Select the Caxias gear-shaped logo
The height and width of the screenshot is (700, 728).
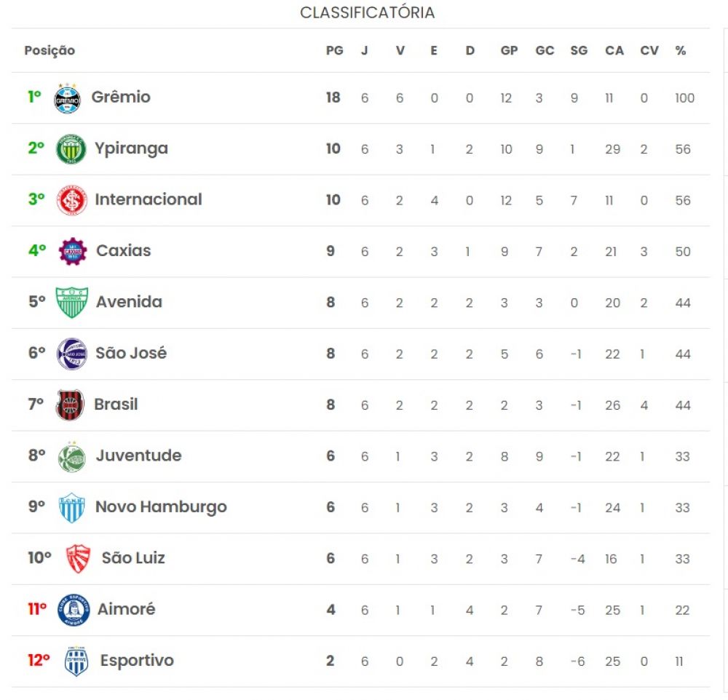click(x=72, y=251)
